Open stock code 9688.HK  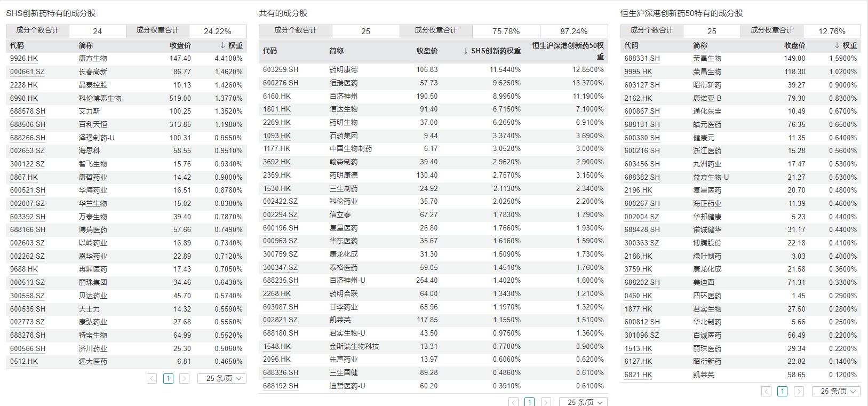click(24, 269)
